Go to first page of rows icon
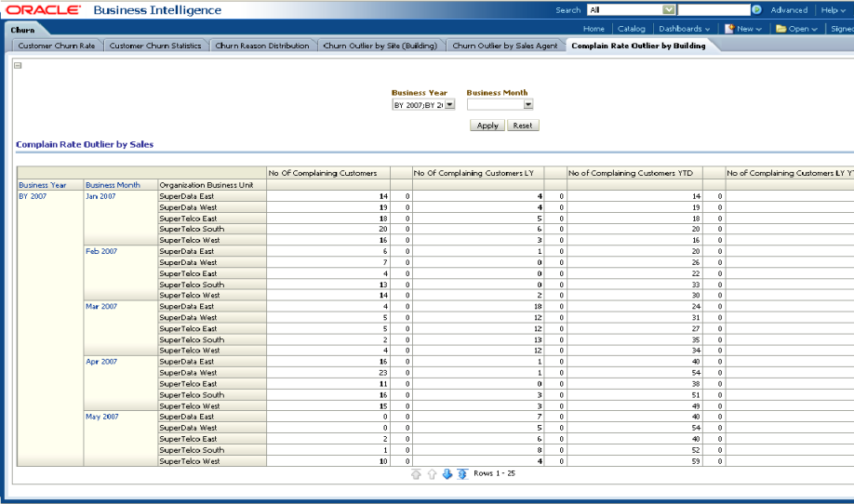The image size is (854, 504). pyautogui.click(x=416, y=474)
